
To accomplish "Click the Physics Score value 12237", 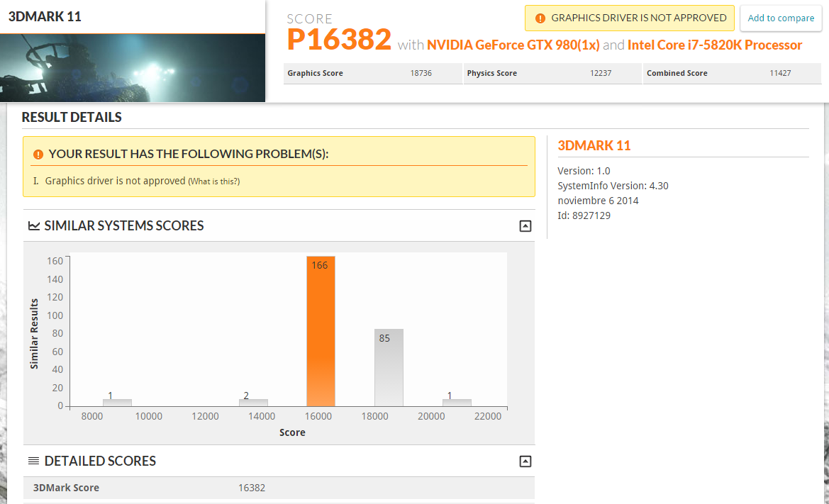I will (601, 74).
